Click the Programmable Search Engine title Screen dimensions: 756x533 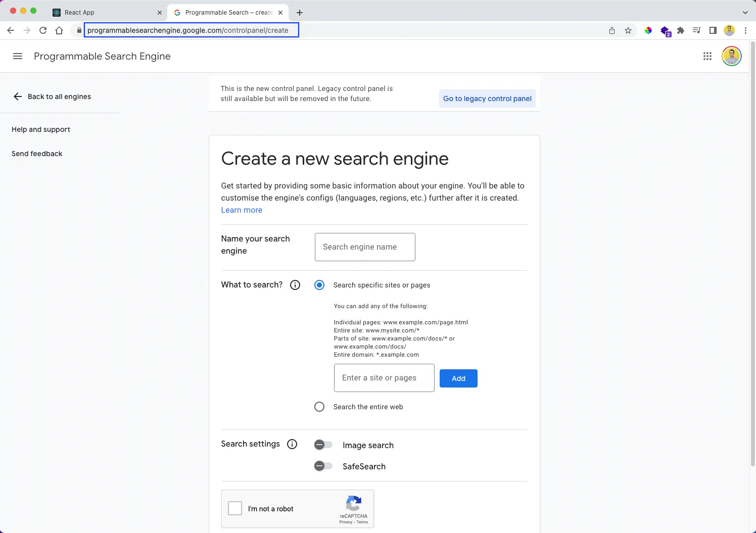coord(102,56)
